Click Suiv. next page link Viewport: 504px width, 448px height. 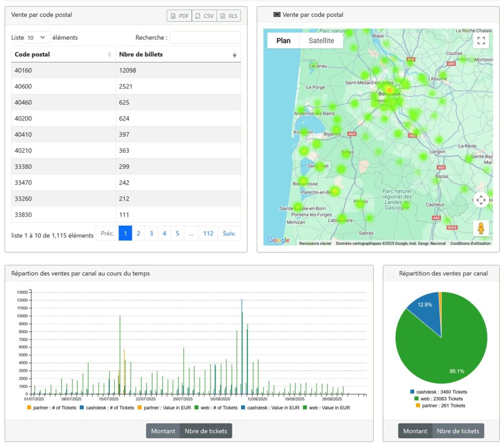click(x=229, y=234)
